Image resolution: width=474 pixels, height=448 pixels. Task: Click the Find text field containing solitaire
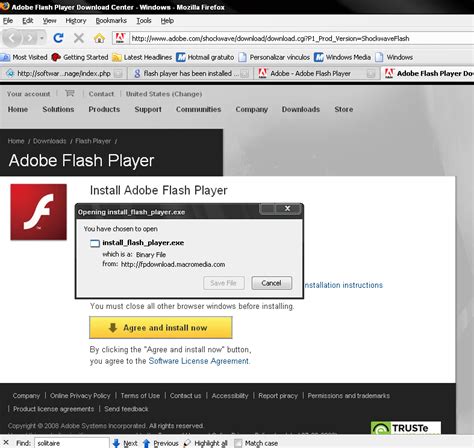(72, 443)
